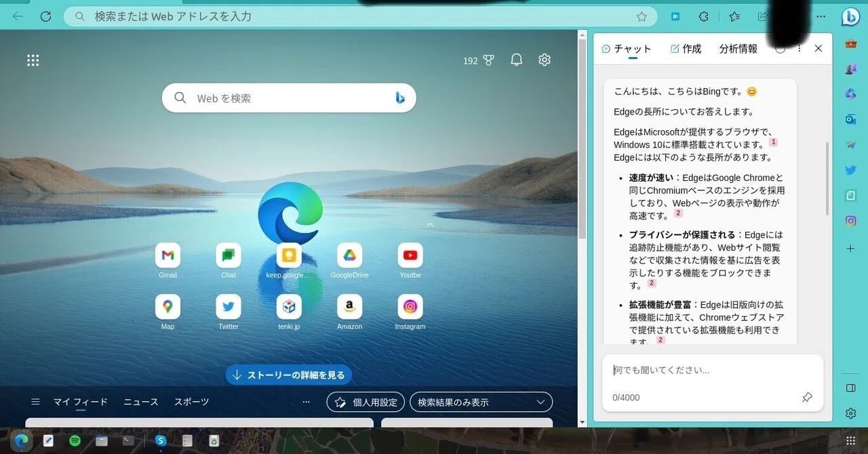
Task: Open the Map quick link
Action: tap(167, 312)
